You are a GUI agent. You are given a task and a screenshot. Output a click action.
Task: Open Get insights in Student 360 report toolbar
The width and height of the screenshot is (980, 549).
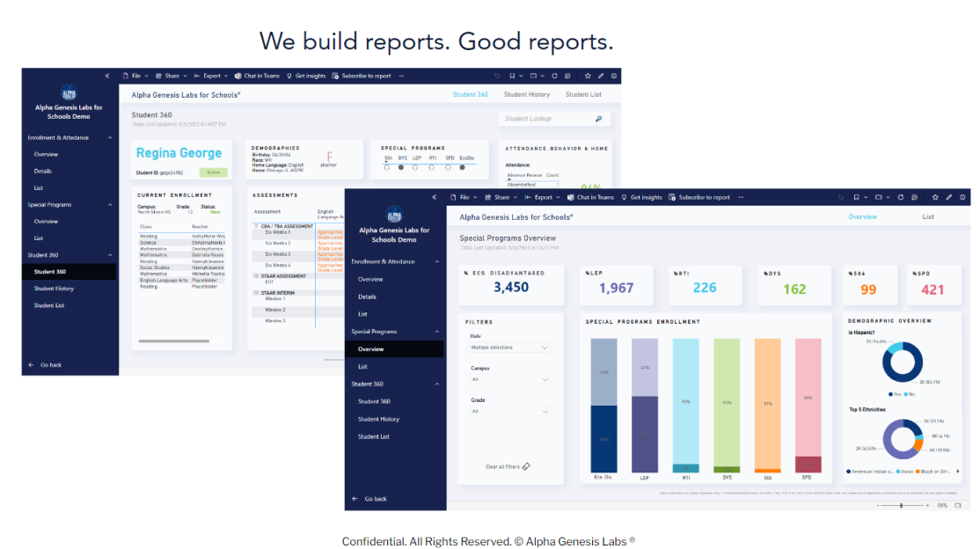pos(306,76)
